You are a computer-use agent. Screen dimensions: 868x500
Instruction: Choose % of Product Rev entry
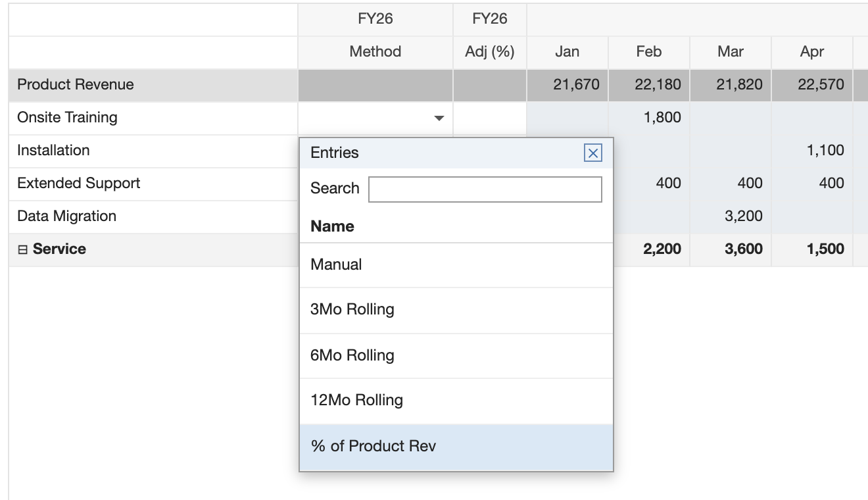(x=456, y=447)
